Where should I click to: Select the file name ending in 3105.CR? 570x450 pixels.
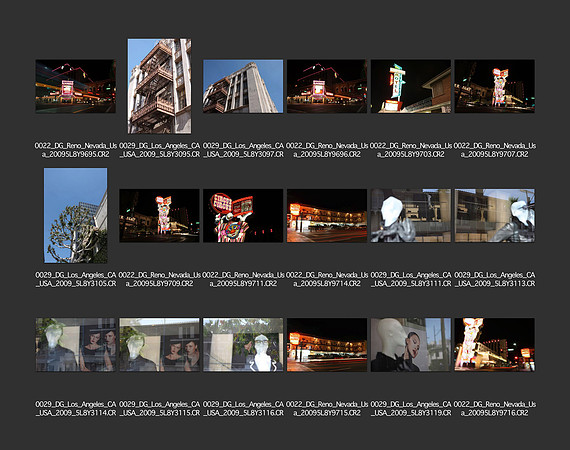pyautogui.click(x=76, y=279)
